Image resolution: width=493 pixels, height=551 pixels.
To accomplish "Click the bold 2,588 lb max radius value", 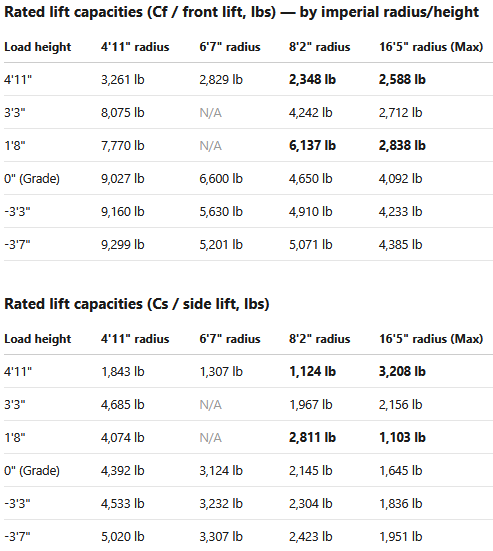I will (402, 79).
